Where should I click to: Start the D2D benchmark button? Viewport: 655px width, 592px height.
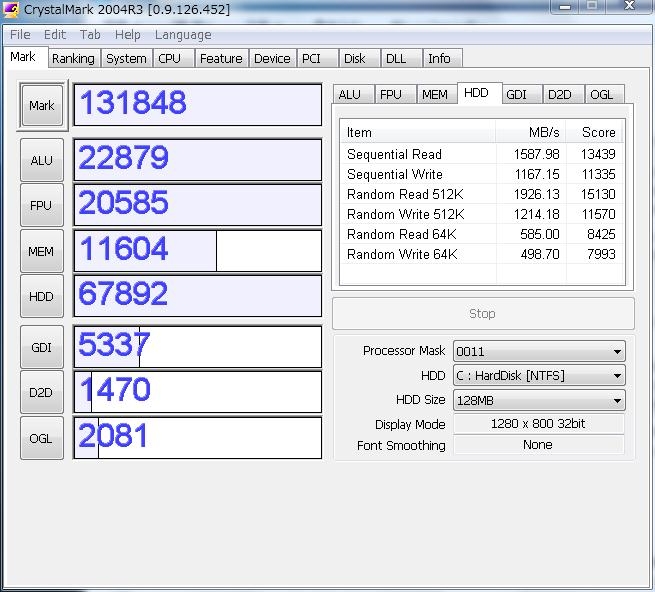(42, 392)
